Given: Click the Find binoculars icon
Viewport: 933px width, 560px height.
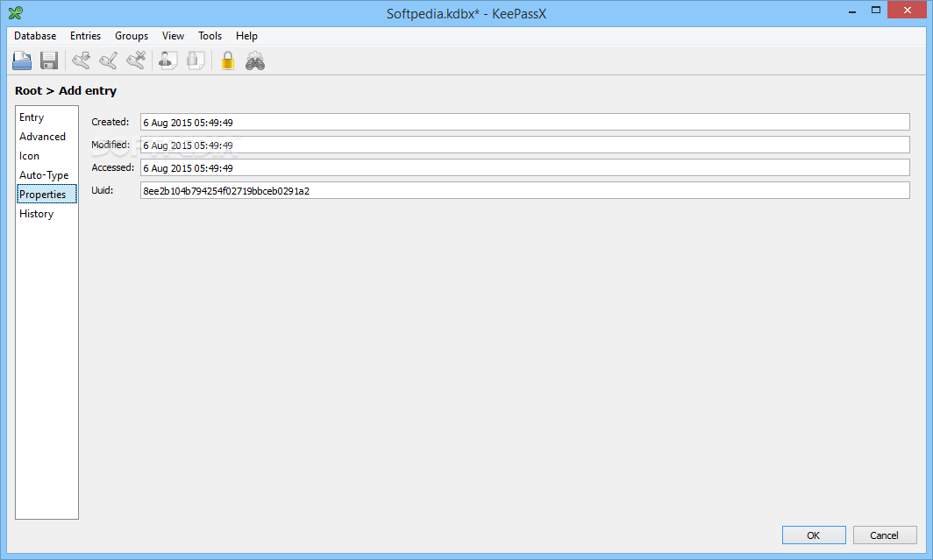Looking at the screenshot, I should tap(255, 60).
